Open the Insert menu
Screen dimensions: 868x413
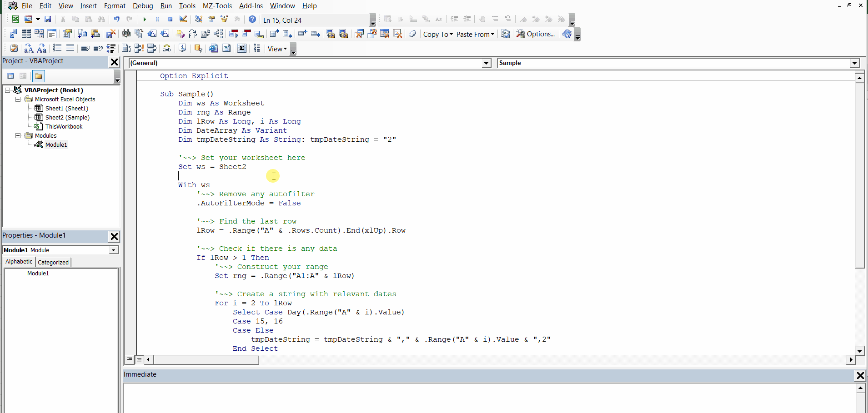(88, 6)
